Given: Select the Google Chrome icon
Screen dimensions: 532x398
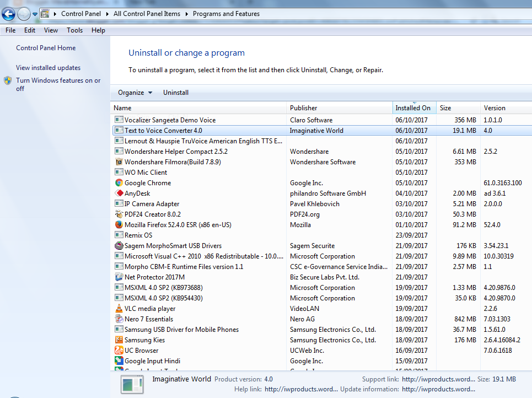Looking at the screenshot, I should tap(119, 183).
